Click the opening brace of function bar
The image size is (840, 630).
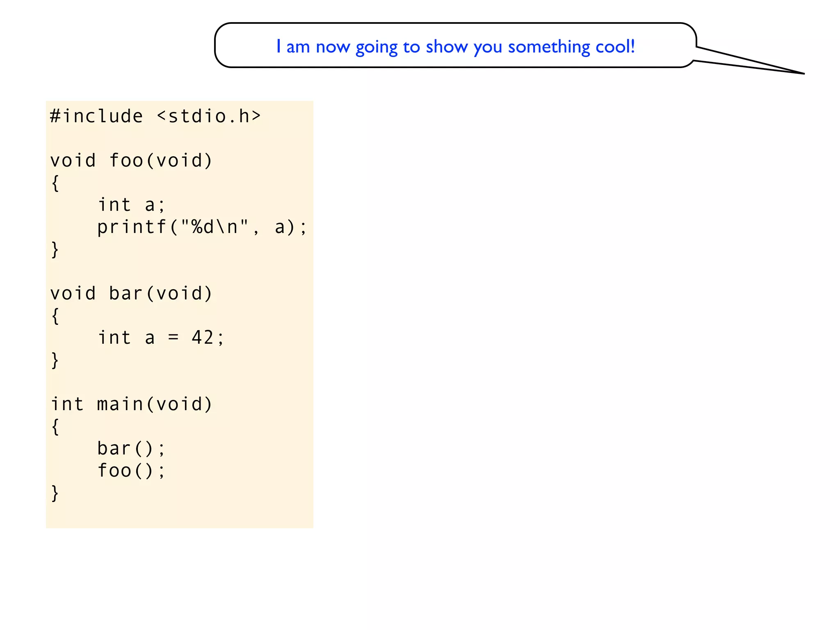55,316
